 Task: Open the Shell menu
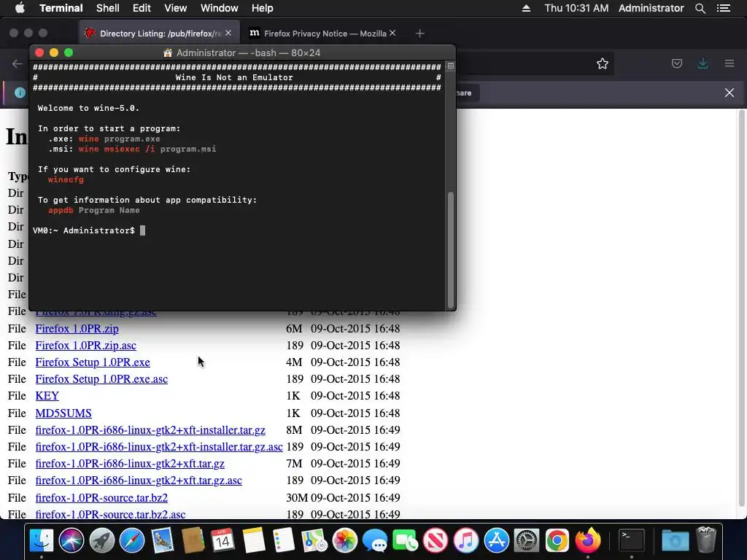click(x=108, y=8)
